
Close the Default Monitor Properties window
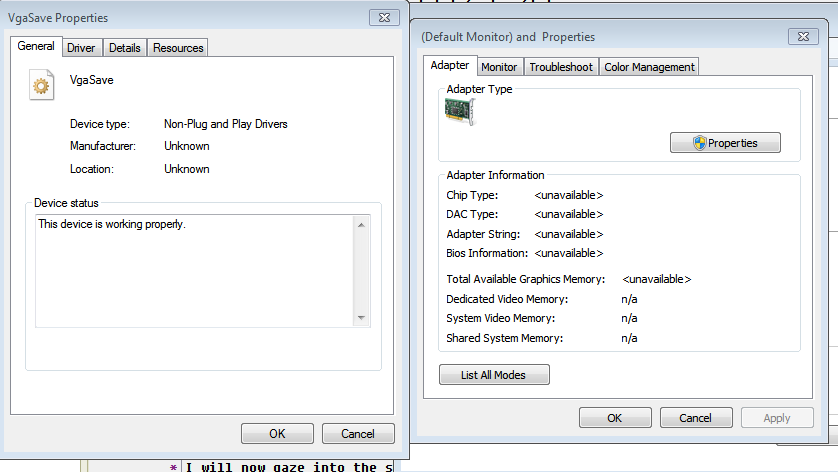click(x=803, y=36)
